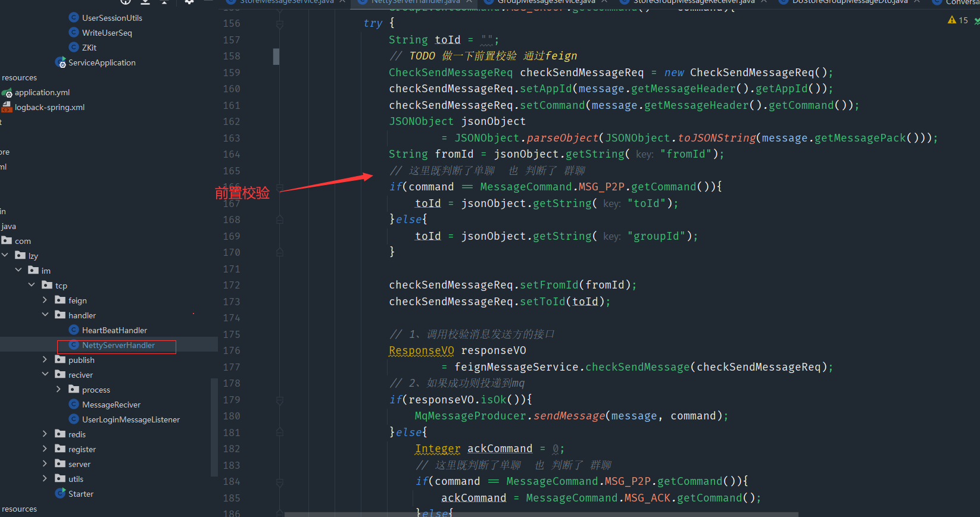Click the UserLoginMessageListener class icon
This screenshot has width=980, height=517.
[74, 419]
